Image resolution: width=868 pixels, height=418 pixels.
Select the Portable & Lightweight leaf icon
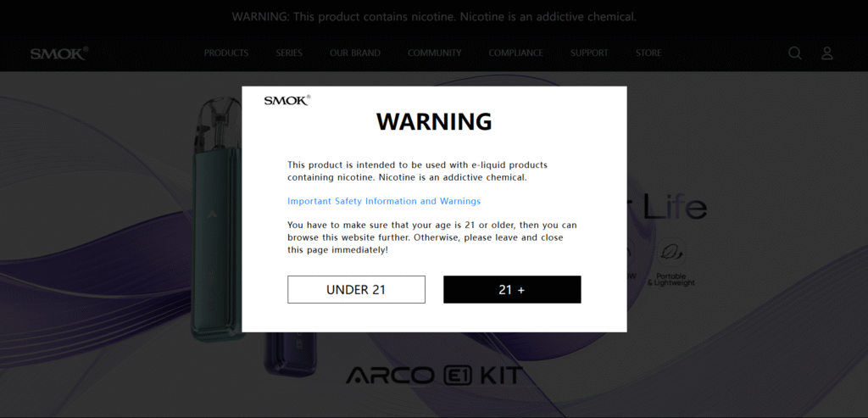[671, 253]
